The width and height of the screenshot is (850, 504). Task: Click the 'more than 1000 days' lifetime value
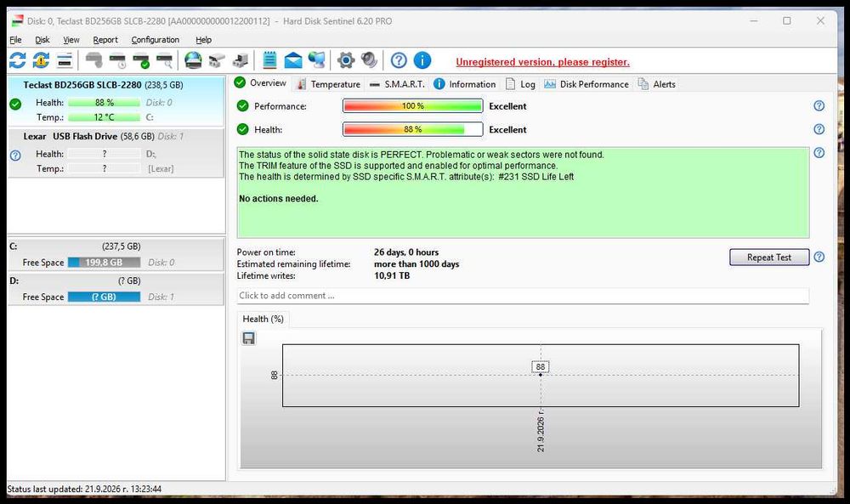(x=416, y=264)
